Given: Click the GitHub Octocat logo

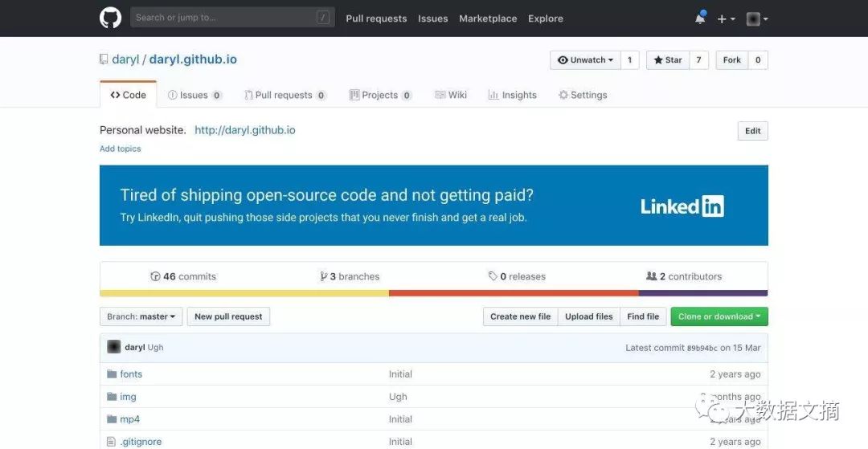Looking at the screenshot, I should coord(110,18).
